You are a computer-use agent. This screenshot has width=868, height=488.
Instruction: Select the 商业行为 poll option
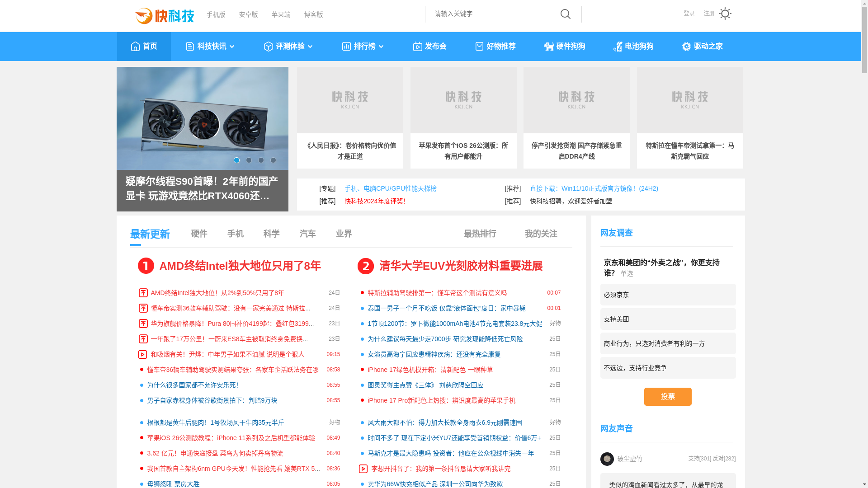[668, 343]
